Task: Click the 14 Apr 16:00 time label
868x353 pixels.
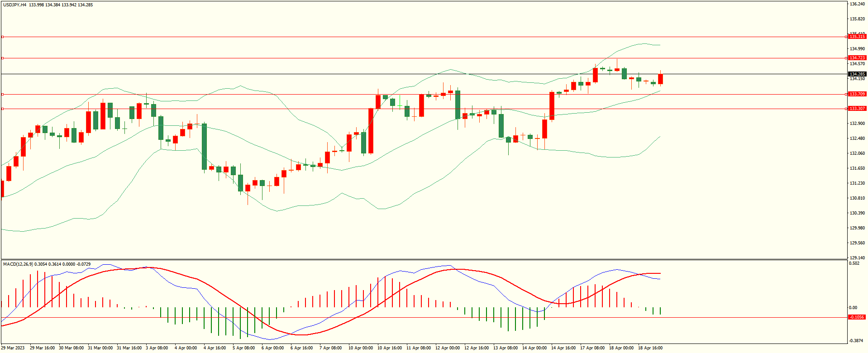Action: [563, 348]
